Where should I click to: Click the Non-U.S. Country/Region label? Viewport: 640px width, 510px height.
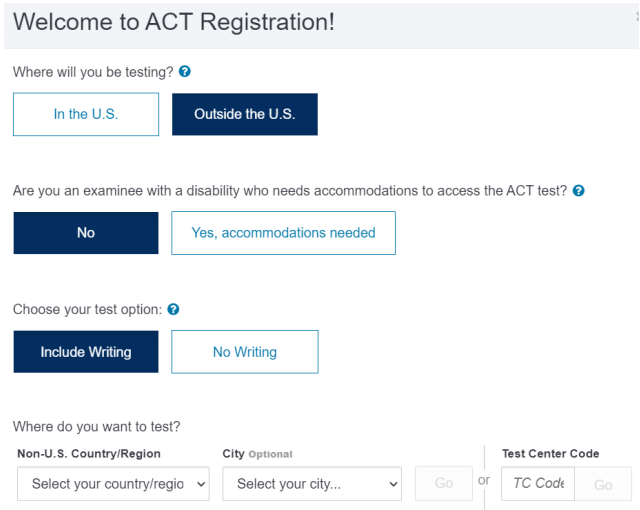point(89,454)
